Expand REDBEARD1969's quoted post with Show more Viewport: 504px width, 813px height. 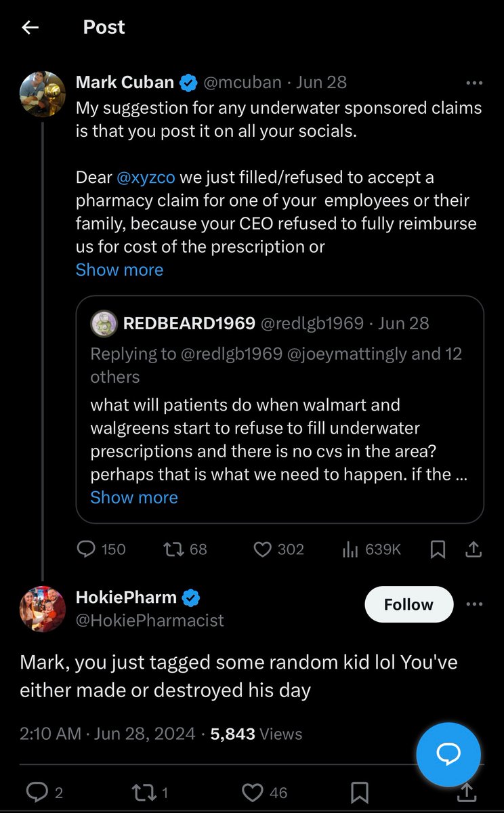click(x=134, y=497)
